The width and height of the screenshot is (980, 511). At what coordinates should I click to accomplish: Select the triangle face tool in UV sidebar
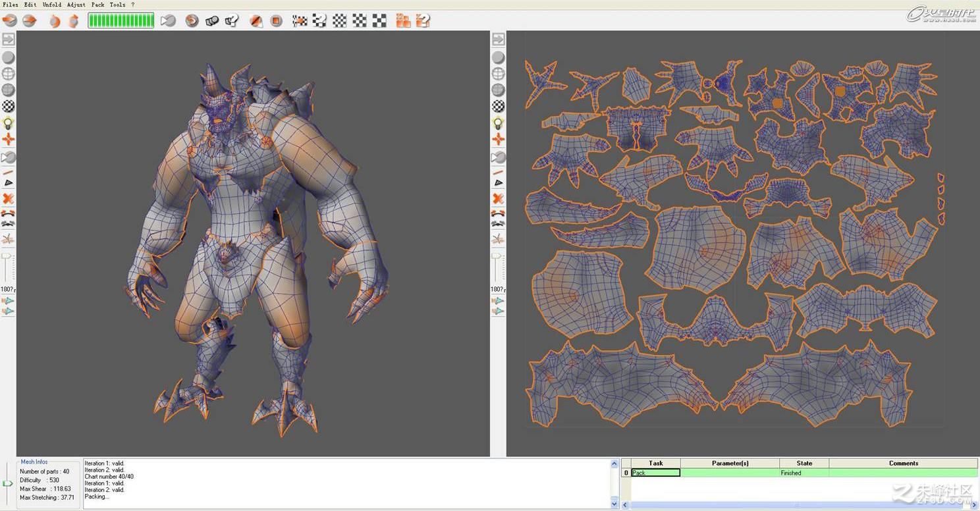click(499, 183)
